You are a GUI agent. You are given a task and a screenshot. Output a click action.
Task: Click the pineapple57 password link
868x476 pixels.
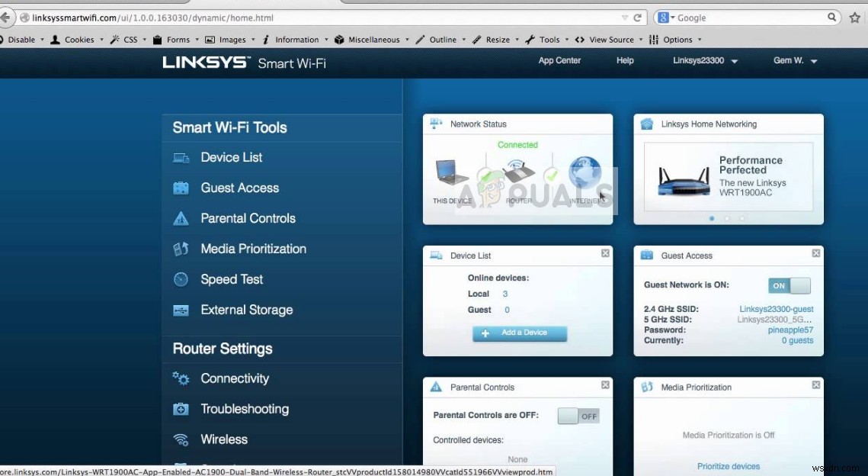(x=790, y=330)
